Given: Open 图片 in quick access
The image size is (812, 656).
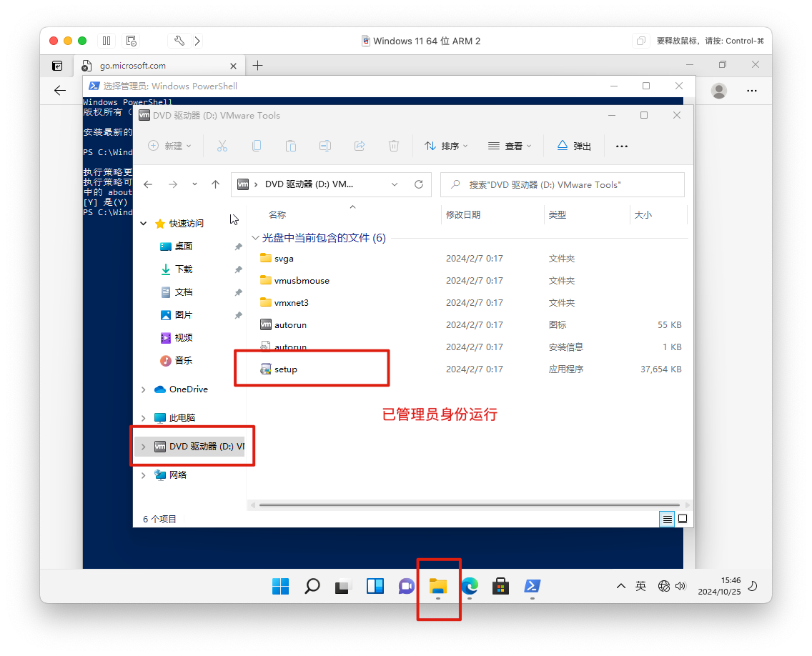Looking at the screenshot, I should [177, 315].
